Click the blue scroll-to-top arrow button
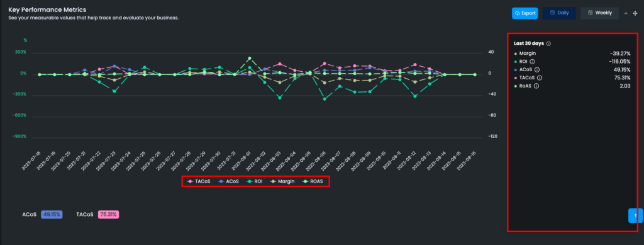This screenshot has width=644, height=245. point(635,215)
